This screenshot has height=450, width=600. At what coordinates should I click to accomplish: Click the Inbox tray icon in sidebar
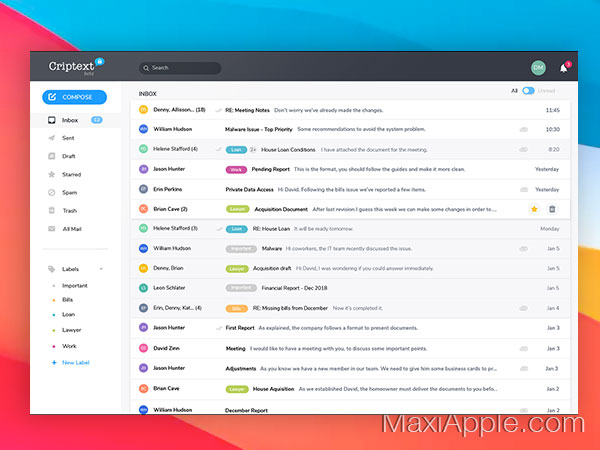pos(52,120)
